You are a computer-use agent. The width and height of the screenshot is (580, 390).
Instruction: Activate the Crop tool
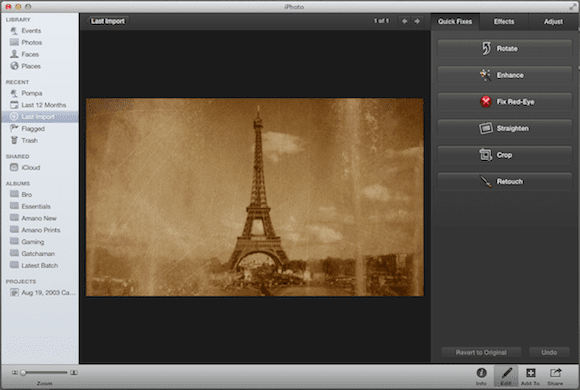504,155
